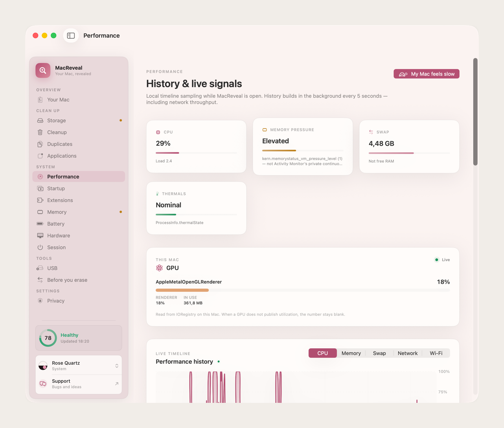
Task: Open the Performance sidebar item
Action: (x=79, y=177)
